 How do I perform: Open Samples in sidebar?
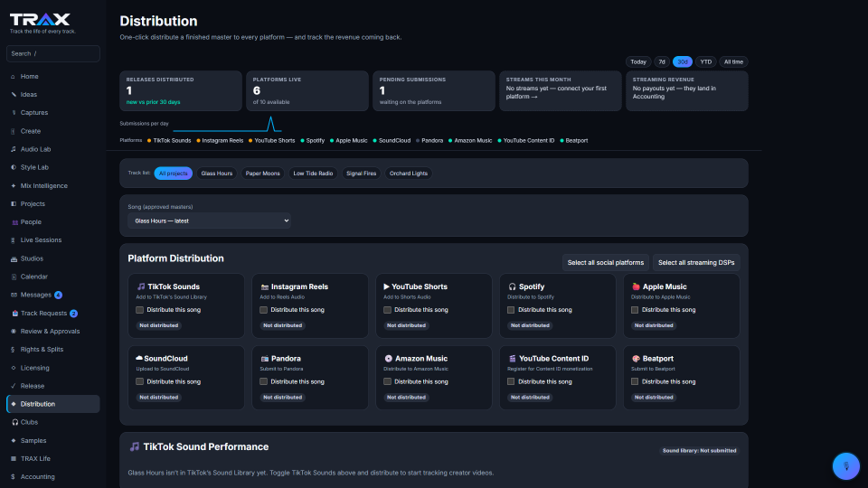(x=53, y=440)
